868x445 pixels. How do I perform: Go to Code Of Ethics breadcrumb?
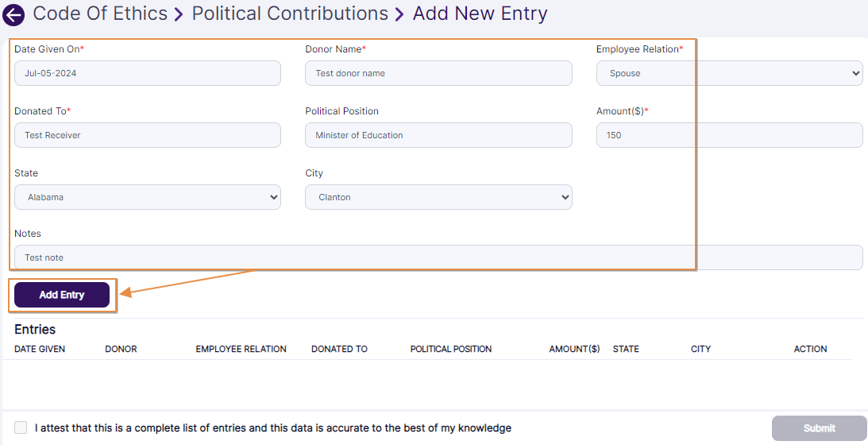click(100, 14)
